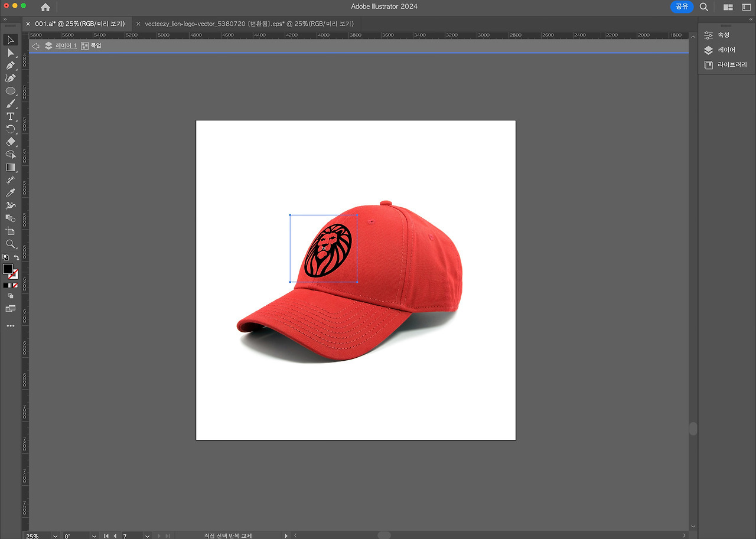Select the Shape Builder tool
The height and width of the screenshot is (539, 756).
(10, 155)
